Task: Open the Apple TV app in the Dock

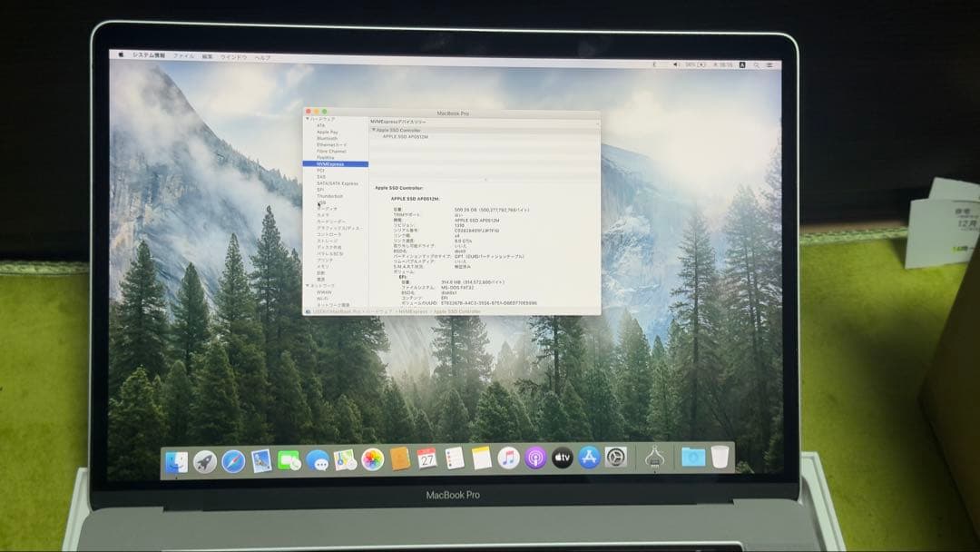Action: click(x=562, y=461)
